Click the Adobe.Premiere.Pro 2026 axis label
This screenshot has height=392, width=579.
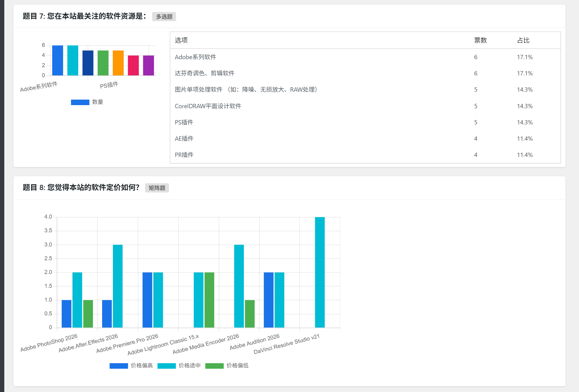pyautogui.click(x=127, y=343)
